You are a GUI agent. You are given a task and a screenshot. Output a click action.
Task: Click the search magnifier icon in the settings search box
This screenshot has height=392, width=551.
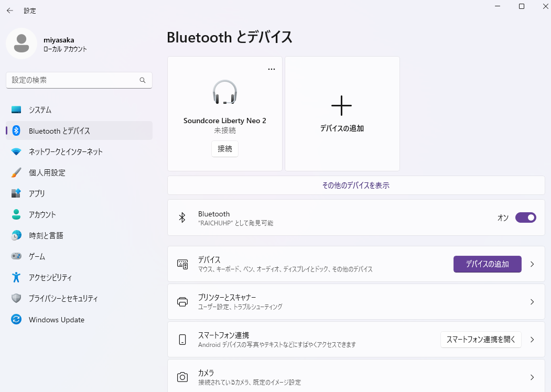coord(142,80)
